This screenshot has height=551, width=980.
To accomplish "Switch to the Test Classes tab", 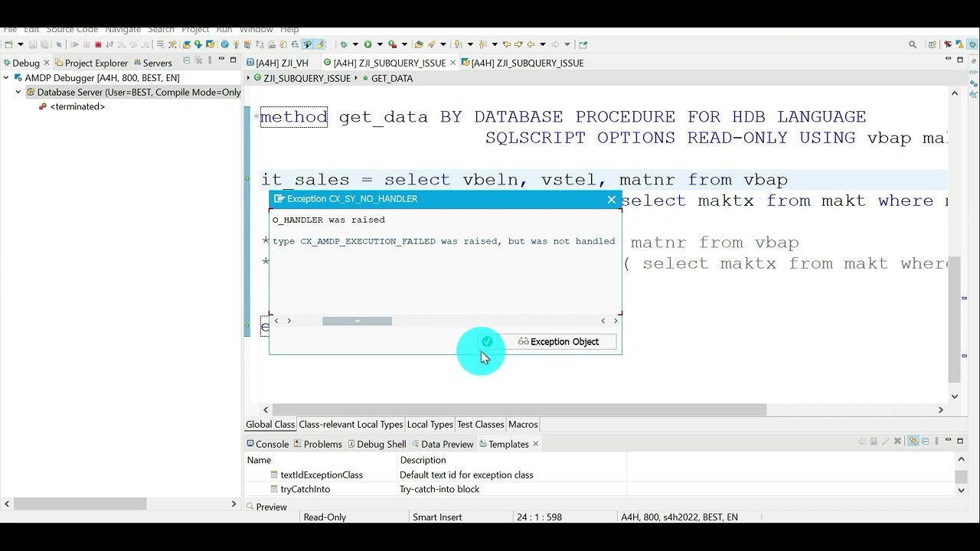I will pos(480,424).
